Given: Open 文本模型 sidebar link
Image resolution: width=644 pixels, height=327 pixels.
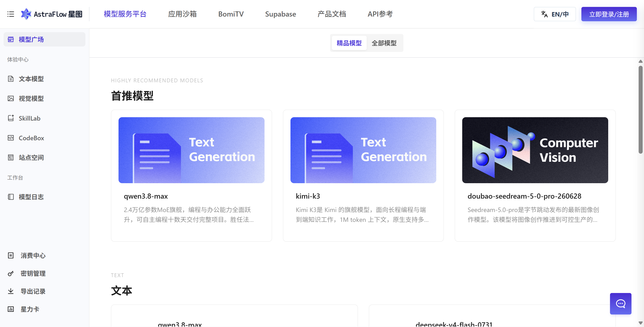Looking at the screenshot, I should [31, 79].
